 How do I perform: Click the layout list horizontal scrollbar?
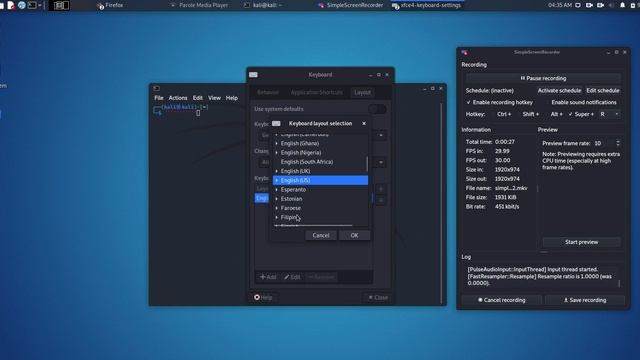[x=313, y=225]
